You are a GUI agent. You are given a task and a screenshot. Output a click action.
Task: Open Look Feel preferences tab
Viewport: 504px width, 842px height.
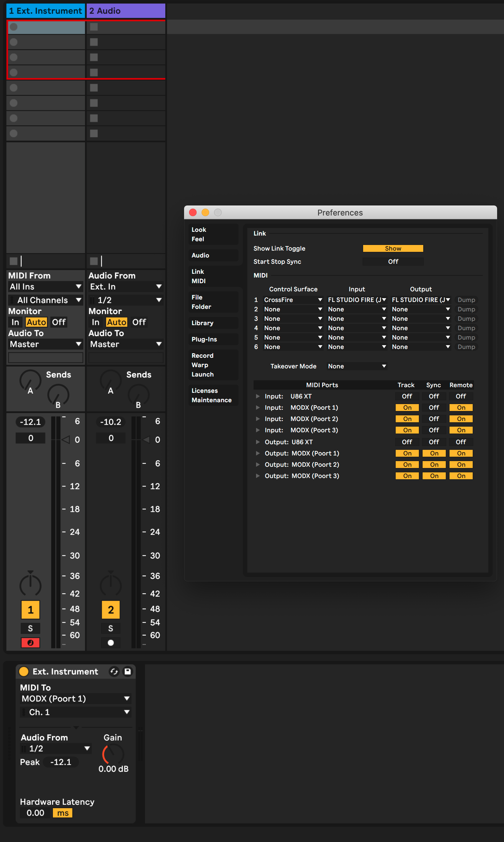213,234
